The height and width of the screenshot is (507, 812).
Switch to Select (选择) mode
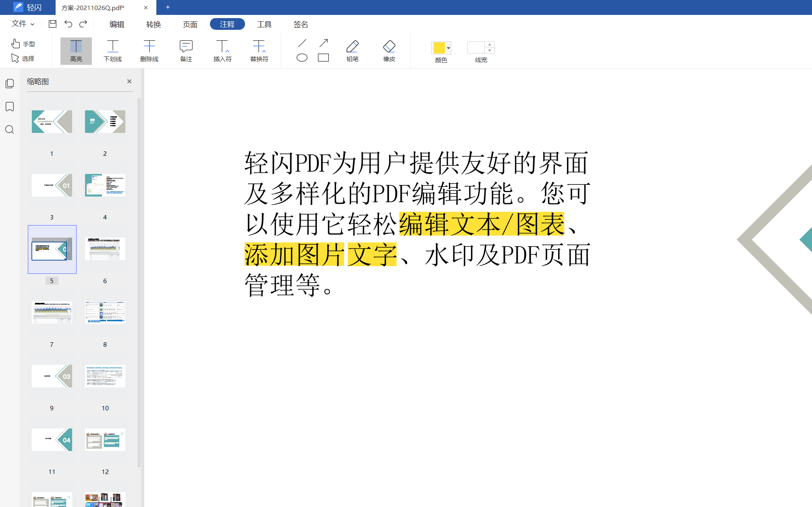tap(23, 58)
